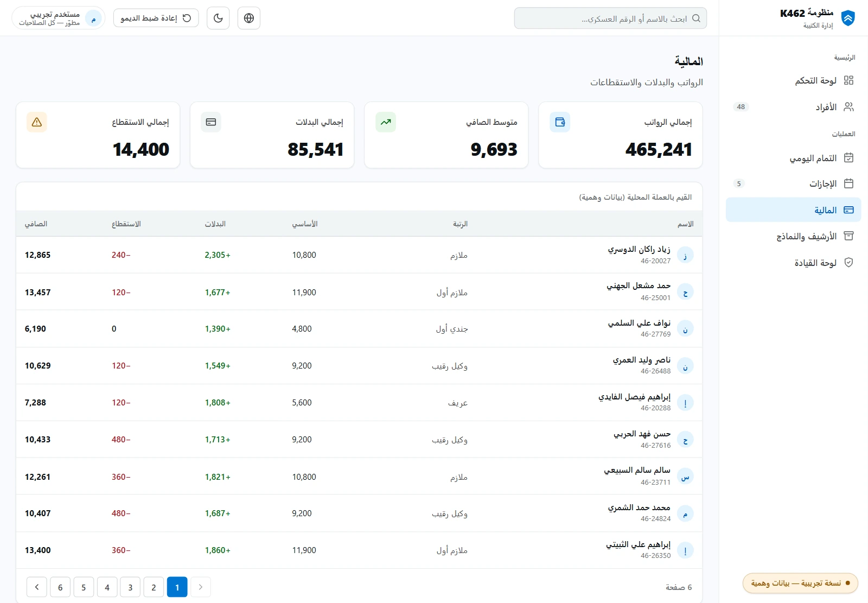Go to page 3 in pagination
Viewport: 868px width, 603px height.
(130, 587)
